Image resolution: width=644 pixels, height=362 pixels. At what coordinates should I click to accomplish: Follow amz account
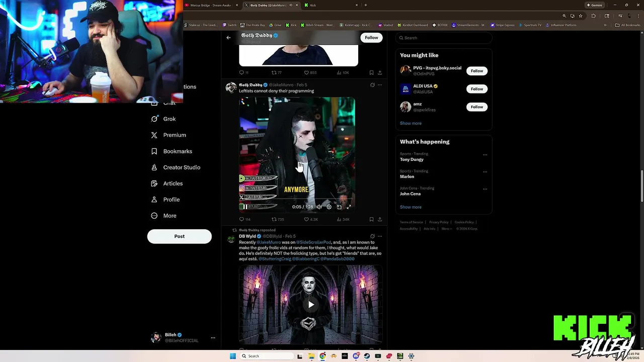477,107
